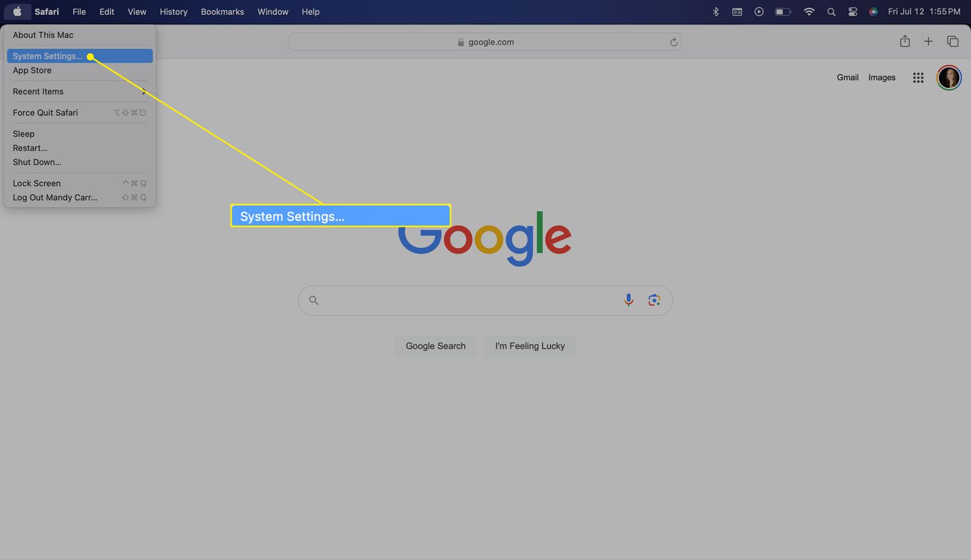The width and height of the screenshot is (971, 560).
Task: Open the Bookmarks menu
Action: pos(222,12)
